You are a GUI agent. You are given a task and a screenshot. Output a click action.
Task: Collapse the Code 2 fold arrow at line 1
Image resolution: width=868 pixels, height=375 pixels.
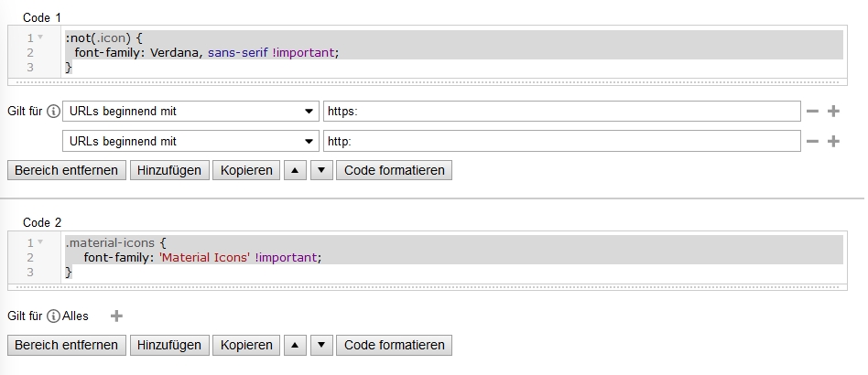click(40, 242)
